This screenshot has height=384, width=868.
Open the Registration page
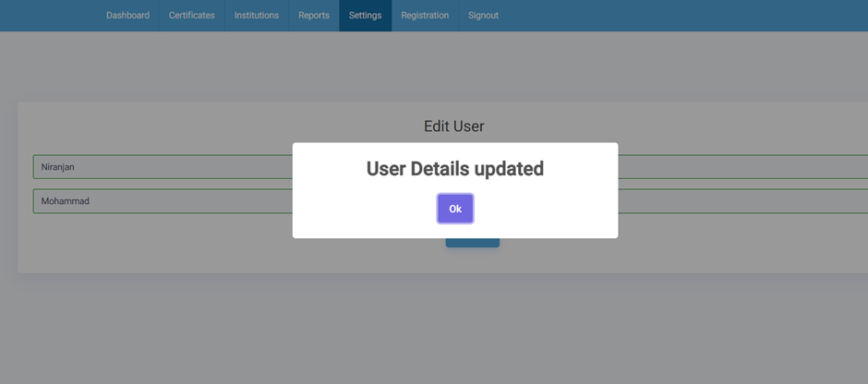pos(424,16)
